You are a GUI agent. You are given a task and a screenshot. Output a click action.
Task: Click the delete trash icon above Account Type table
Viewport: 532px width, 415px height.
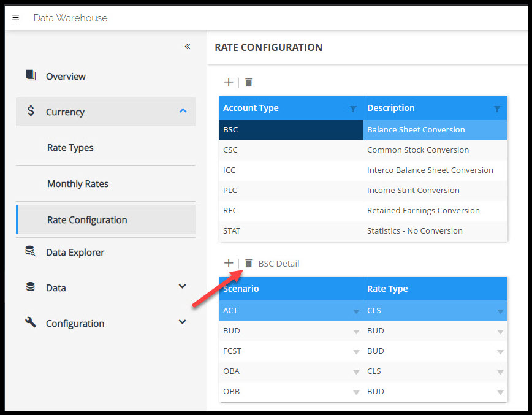coord(249,82)
